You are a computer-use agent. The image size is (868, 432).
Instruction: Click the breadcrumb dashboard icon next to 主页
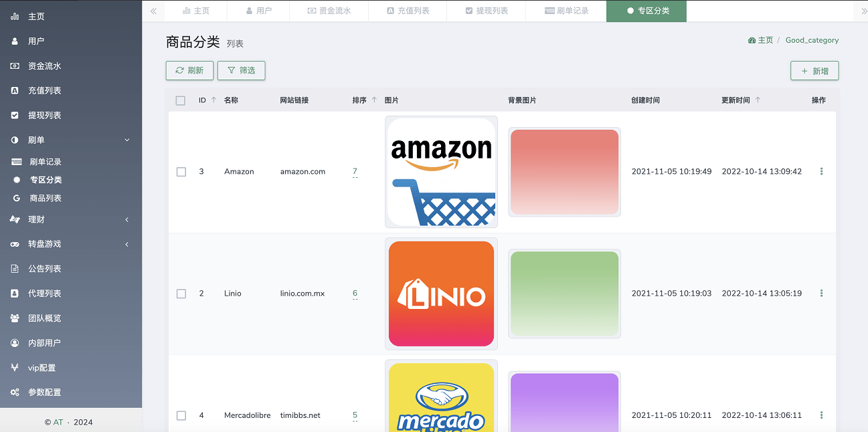(x=752, y=40)
